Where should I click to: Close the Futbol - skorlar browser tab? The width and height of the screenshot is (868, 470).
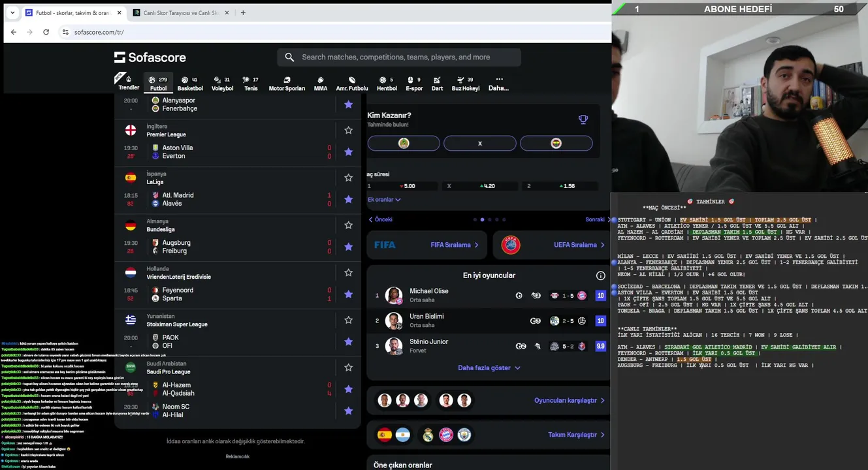[x=120, y=12]
